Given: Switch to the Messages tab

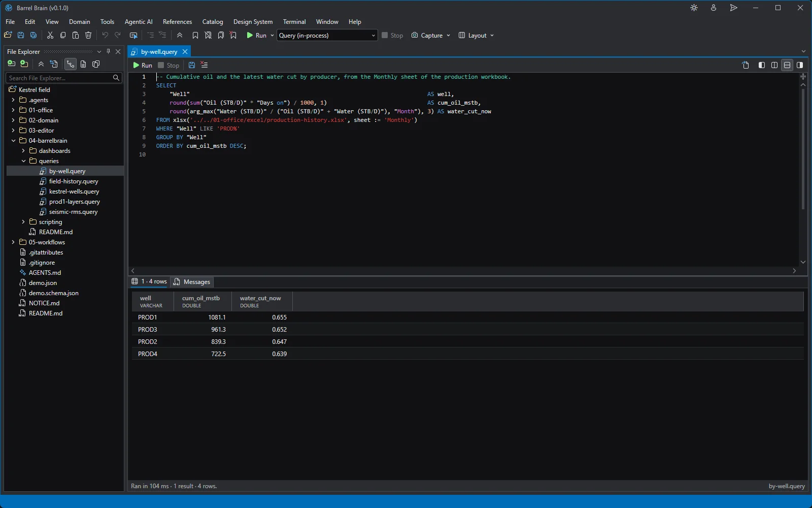Looking at the screenshot, I should (x=192, y=282).
